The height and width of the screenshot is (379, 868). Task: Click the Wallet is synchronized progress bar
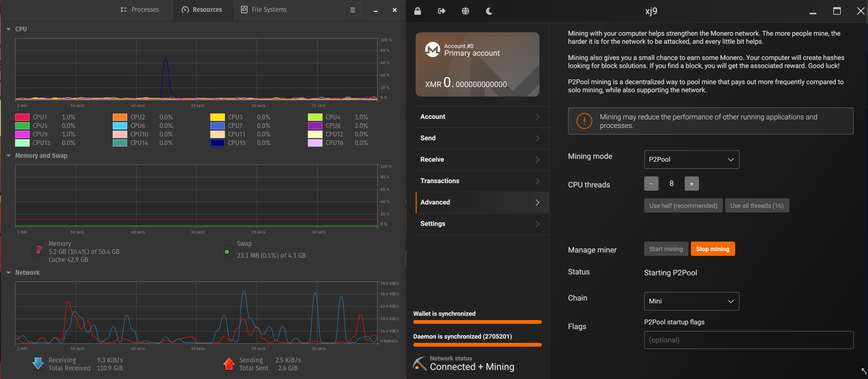point(478,322)
